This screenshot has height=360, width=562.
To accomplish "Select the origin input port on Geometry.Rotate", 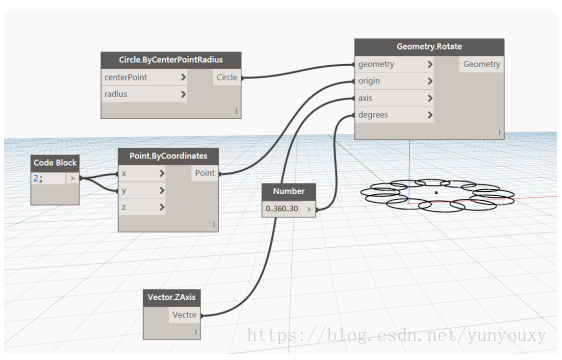I will [394, 81].
